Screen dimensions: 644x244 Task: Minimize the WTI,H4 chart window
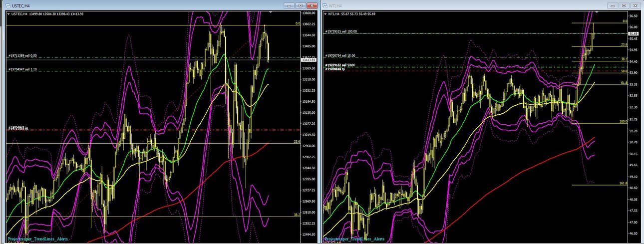[613, 5]
